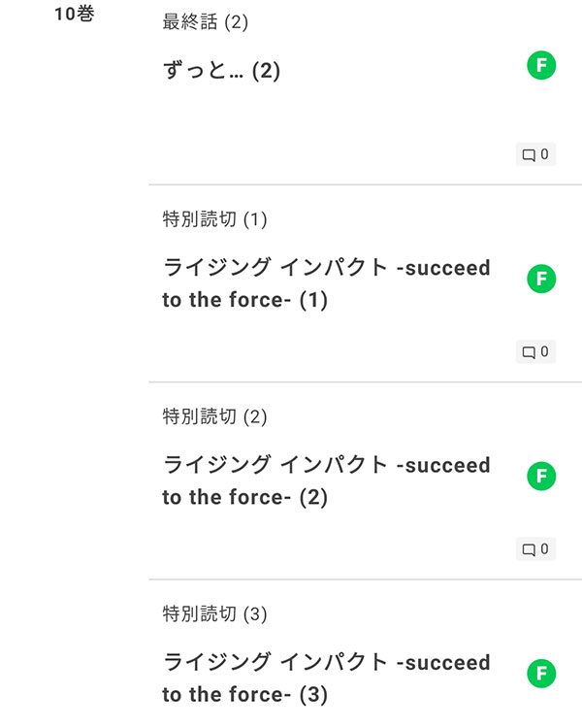
Task: Open the comment bubble icon under 特別読切 (1) chapter
Action: [529, 352]
